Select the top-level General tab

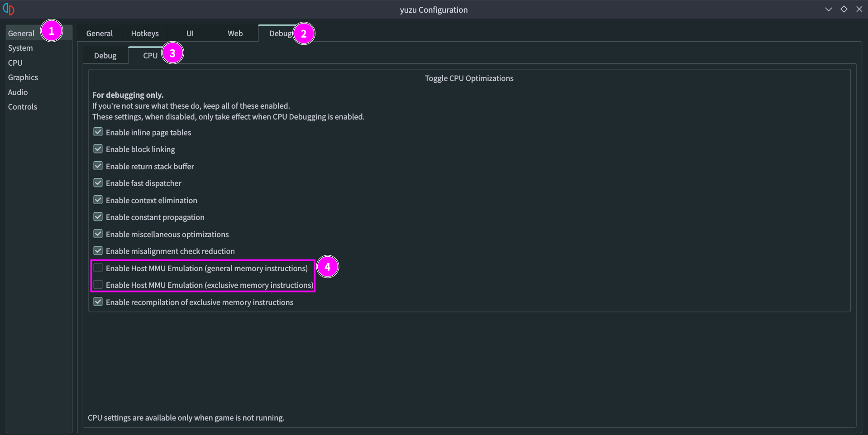[100, 33]
